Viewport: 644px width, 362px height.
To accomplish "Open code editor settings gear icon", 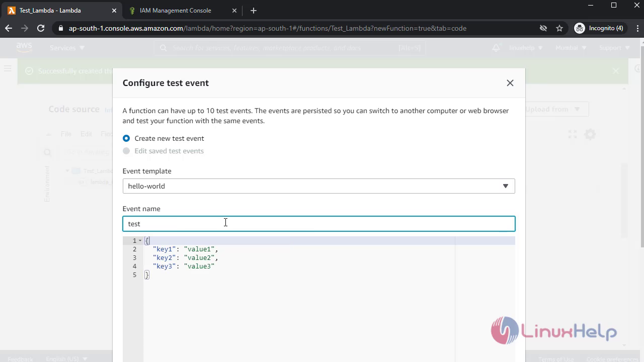I will coord(590,134).
